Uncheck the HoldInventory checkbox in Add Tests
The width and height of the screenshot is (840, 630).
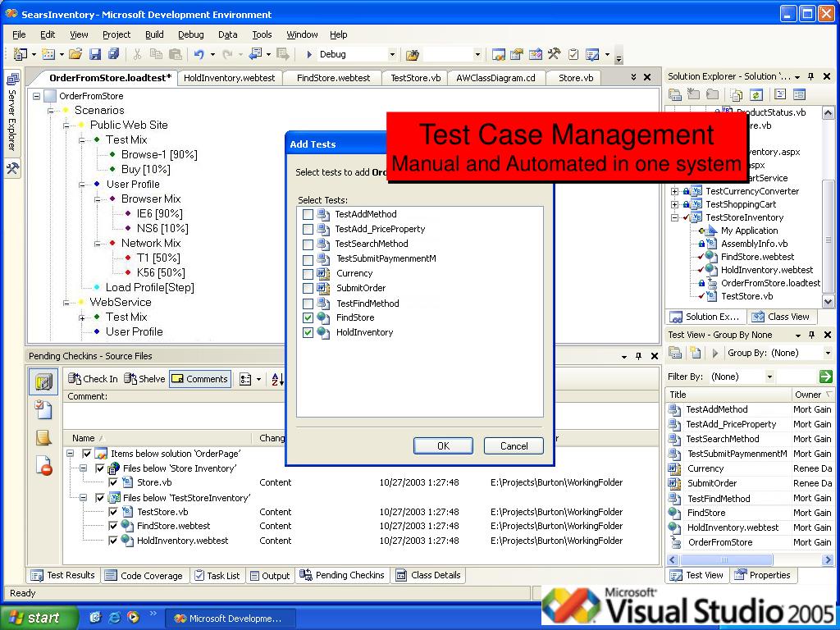(308, 333)
